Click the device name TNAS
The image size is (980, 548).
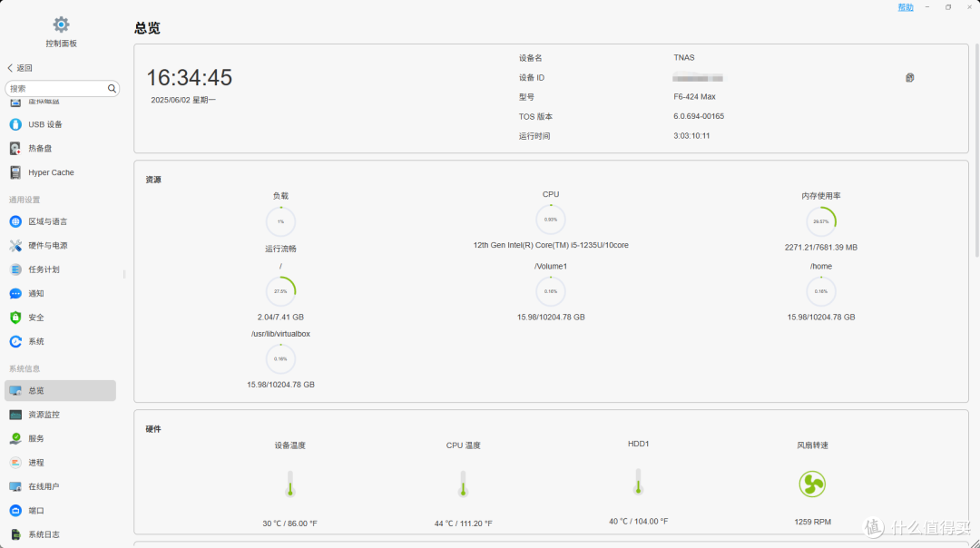pyautogui.click(x=684, y=57)
